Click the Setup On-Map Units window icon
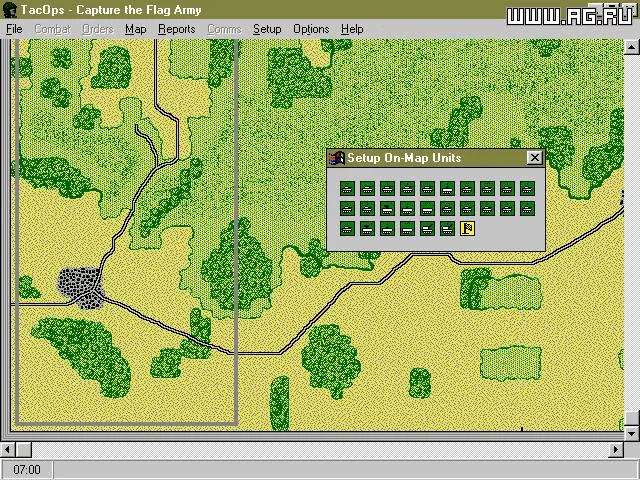The width and height of the screenshot is (640, 480). (337, 158)
